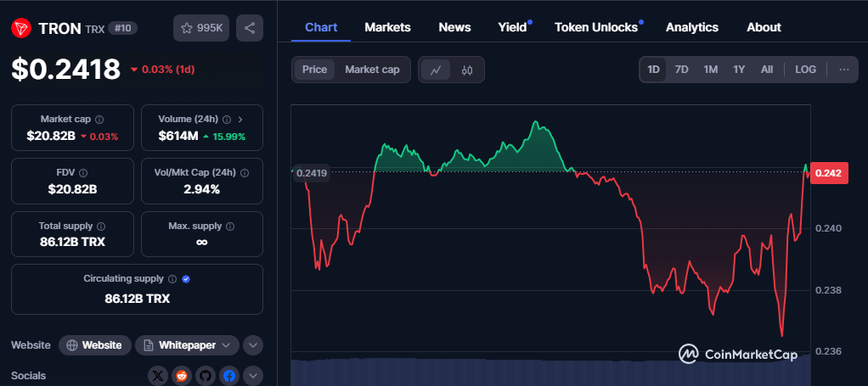Click the 0.03% (1d) price change
This screenshot has height=386, width=868.
click(163, 70)
